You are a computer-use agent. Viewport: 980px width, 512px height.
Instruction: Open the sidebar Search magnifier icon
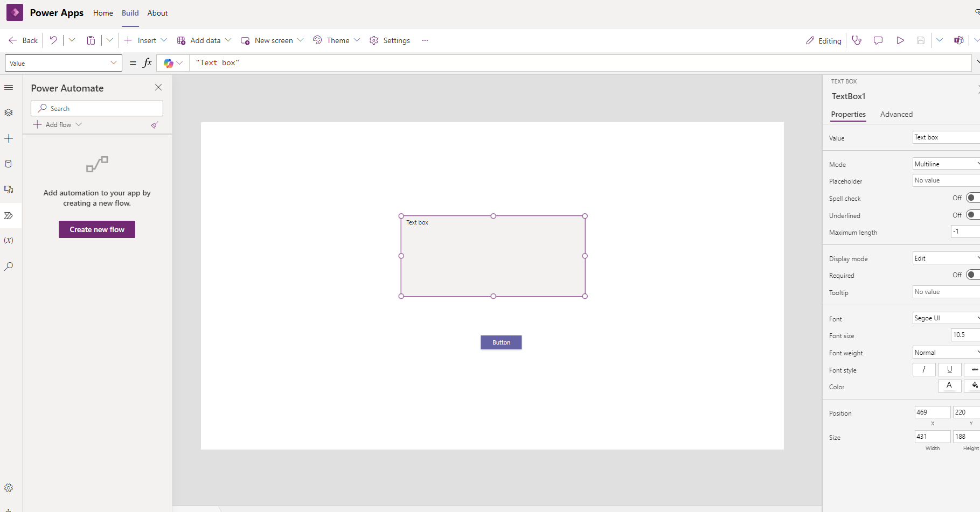[9, 266]
